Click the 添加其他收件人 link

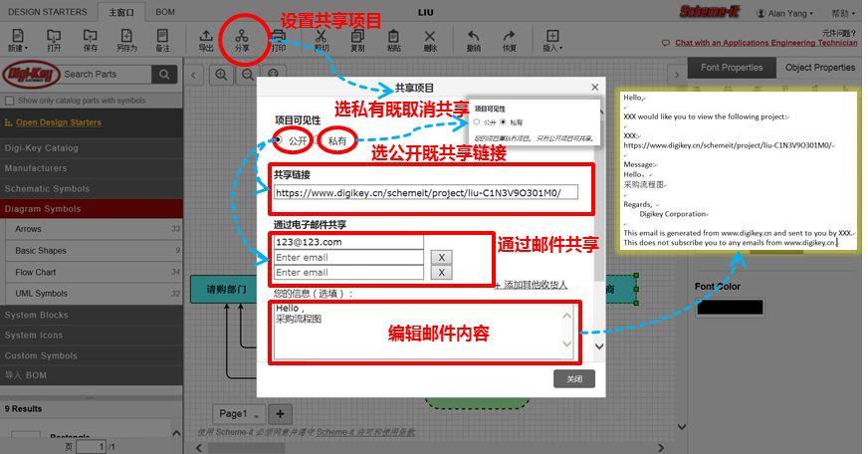(531, 285)
